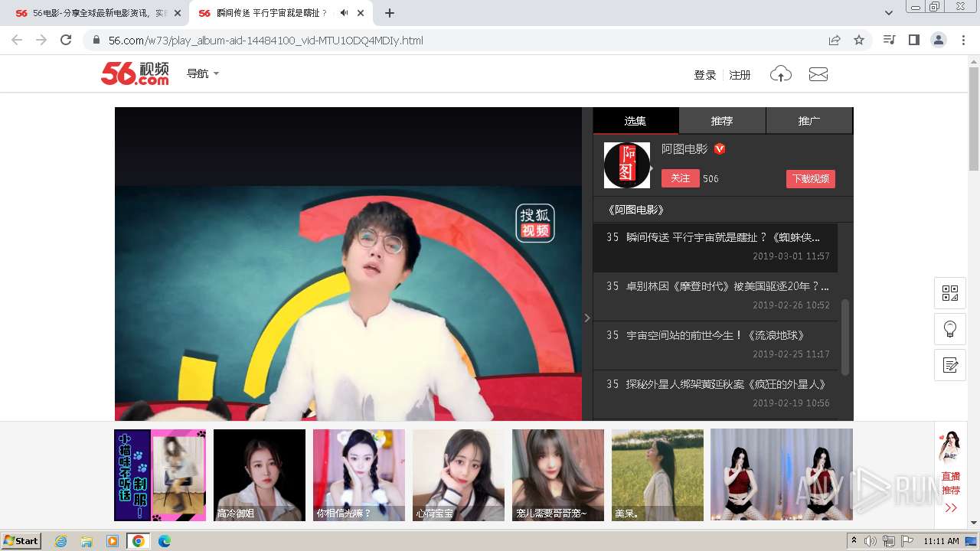Close the 瞬间传送 browser tab
Screen dimensions: 980x551
pyautogui.click(x=361, y=13)
